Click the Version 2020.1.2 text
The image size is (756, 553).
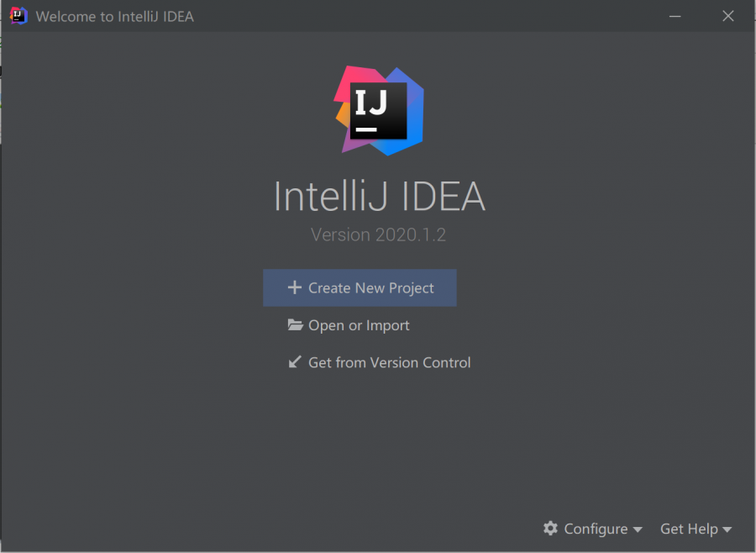(378, 234)
